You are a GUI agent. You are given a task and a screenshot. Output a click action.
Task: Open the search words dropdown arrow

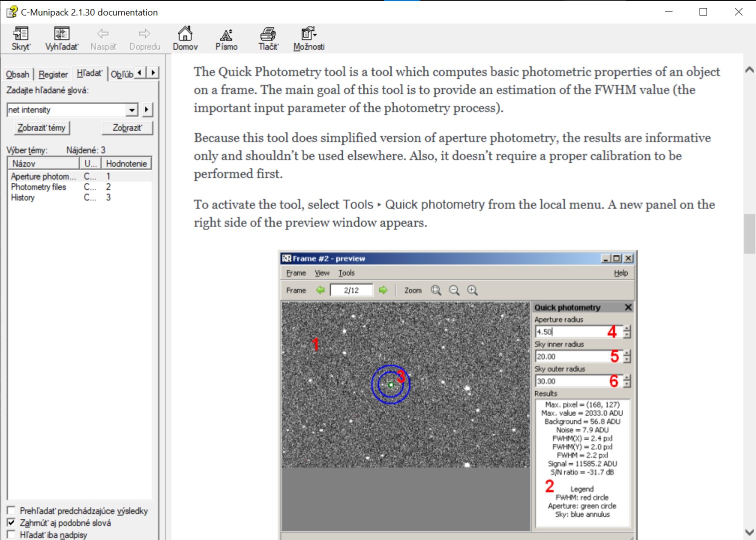[132, 110]
